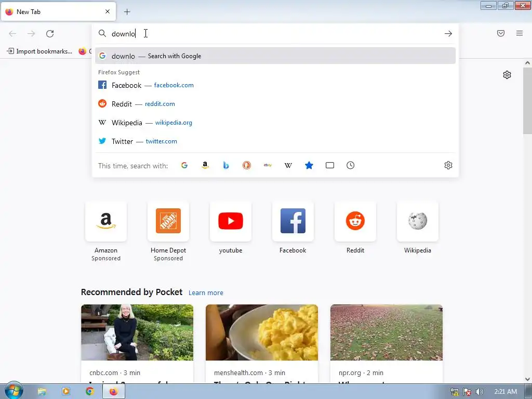Open the Firefox application menu
This screenshot has width=532, height=399.
520,33
